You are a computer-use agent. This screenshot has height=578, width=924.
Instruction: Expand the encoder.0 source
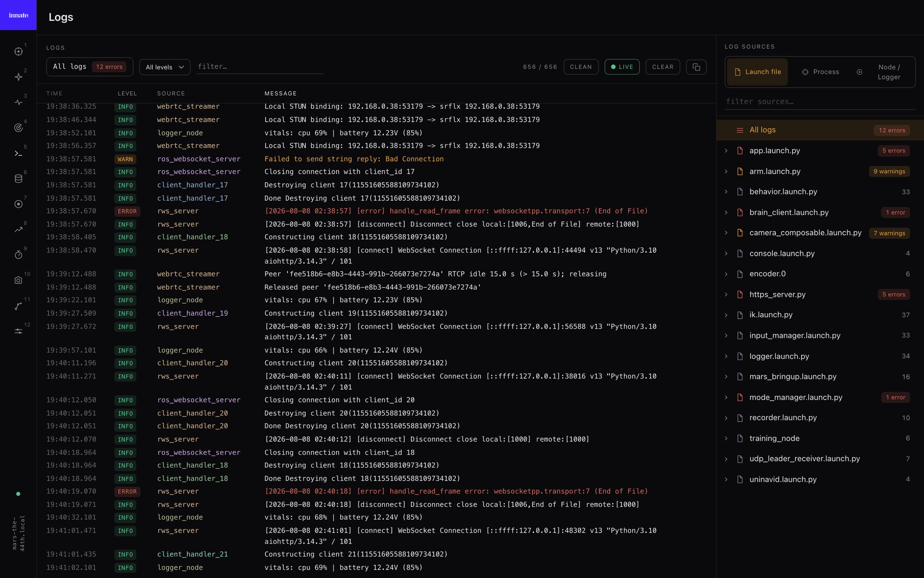(726, 274)
